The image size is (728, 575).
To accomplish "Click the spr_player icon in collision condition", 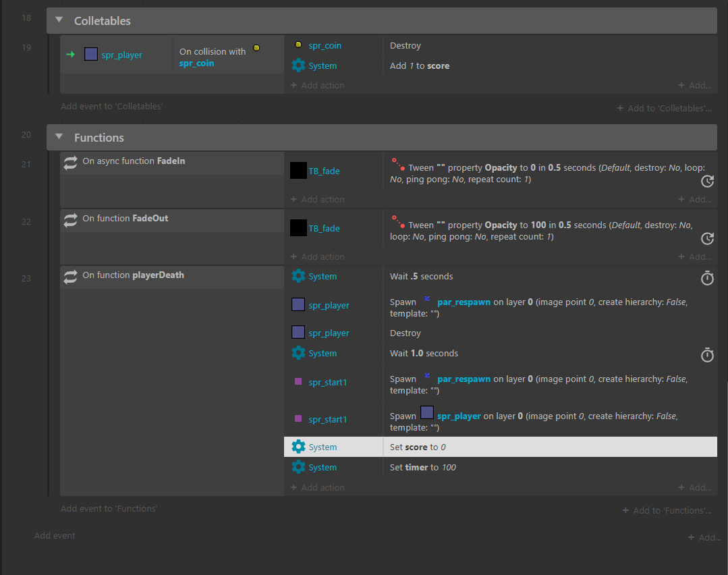I will (91, 55).
